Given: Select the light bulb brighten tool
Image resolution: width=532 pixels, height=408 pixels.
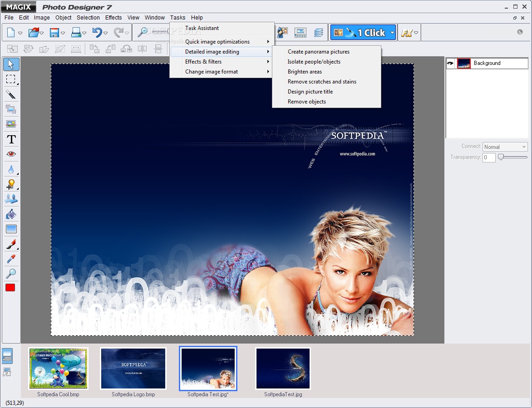Looking at the screenshot, I should [x=11, y=184].
